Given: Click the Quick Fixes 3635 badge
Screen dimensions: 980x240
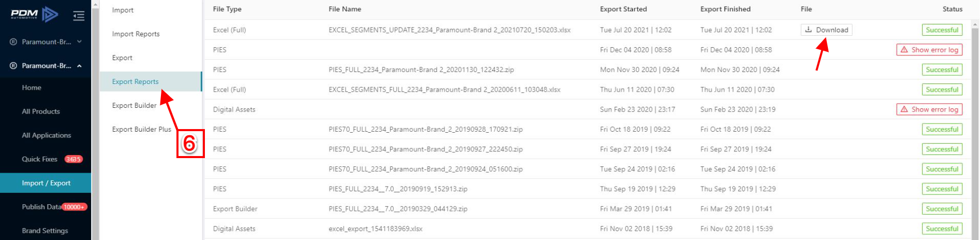Looking at the screenshot, I should pyautogui.click(x=73, y=159).
